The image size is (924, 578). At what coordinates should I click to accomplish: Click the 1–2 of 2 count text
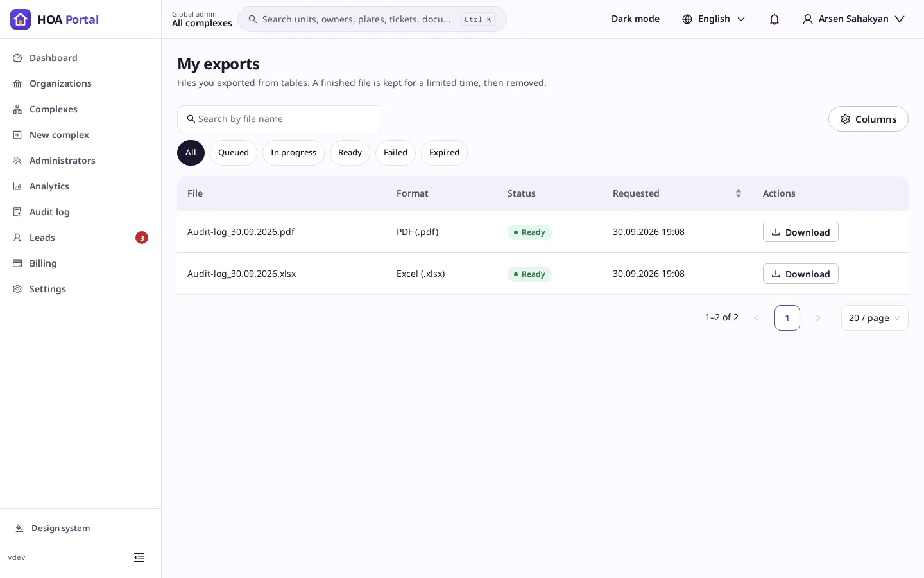(x=722, y=317)
